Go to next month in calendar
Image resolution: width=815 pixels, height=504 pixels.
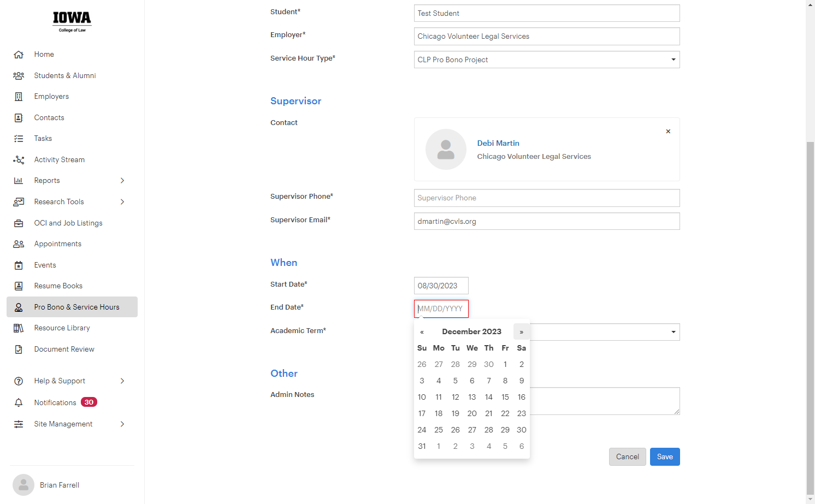[522, 332]
